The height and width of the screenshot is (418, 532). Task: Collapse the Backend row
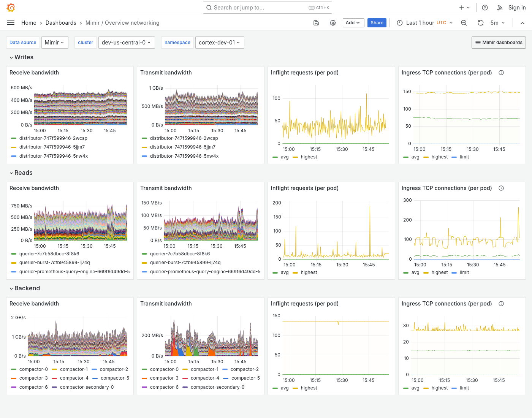pos(25,288)
